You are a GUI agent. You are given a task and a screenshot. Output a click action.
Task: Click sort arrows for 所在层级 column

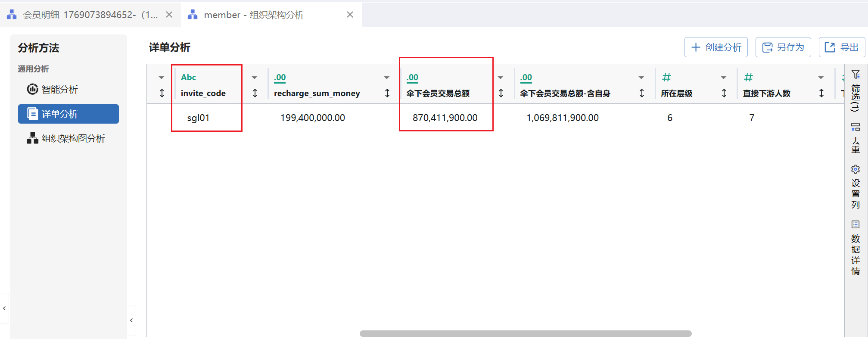(x=724, y=93)
